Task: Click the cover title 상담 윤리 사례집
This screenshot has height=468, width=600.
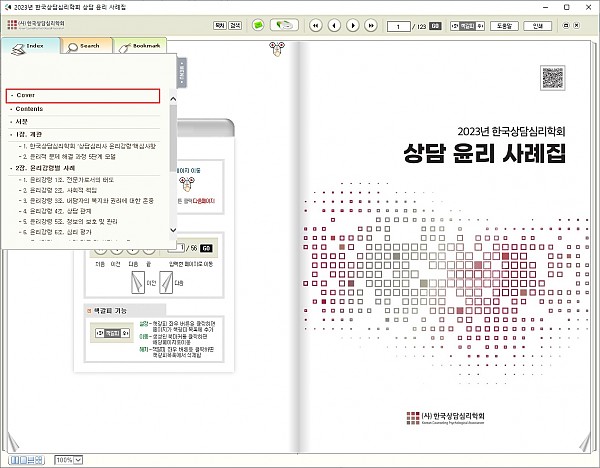Action: point(484,153)
